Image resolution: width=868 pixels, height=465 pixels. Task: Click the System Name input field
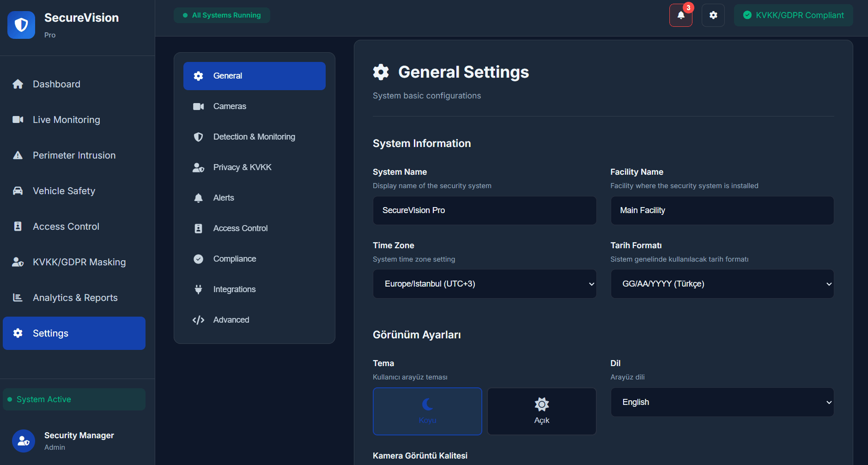[484, 210]
